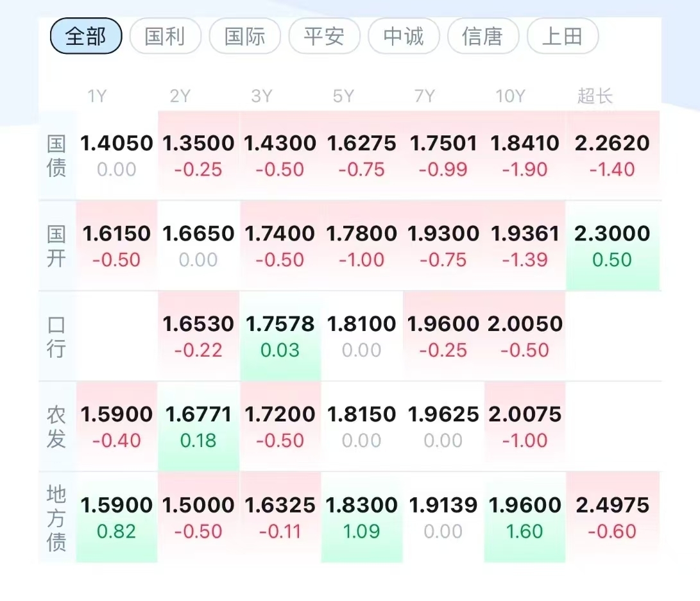This screenshot has height=601, width=700.
Task: Open the 国债 超长 cell showing 2.2620
Action: point(613,155)
